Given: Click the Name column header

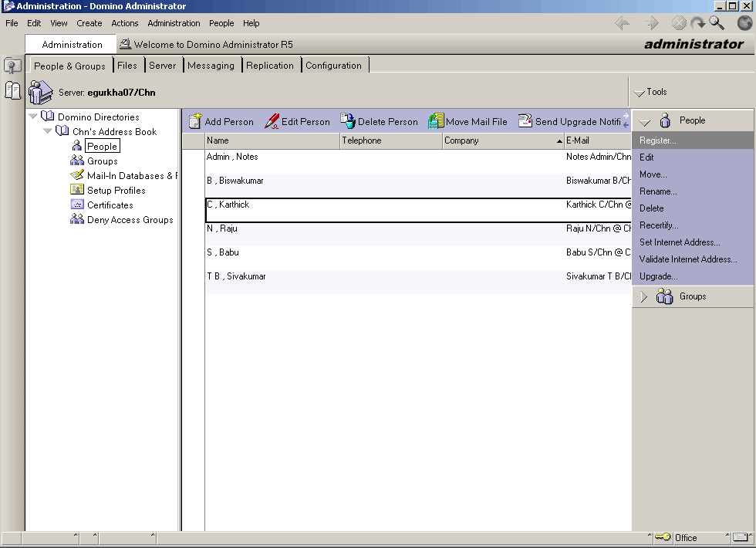Looking at the screenshot, I should pyautogui.click(x=272, y=140).
